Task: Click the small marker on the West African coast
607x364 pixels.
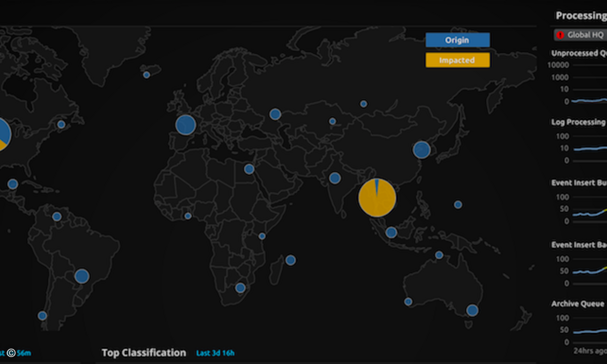Action: (x=188, y=216)
